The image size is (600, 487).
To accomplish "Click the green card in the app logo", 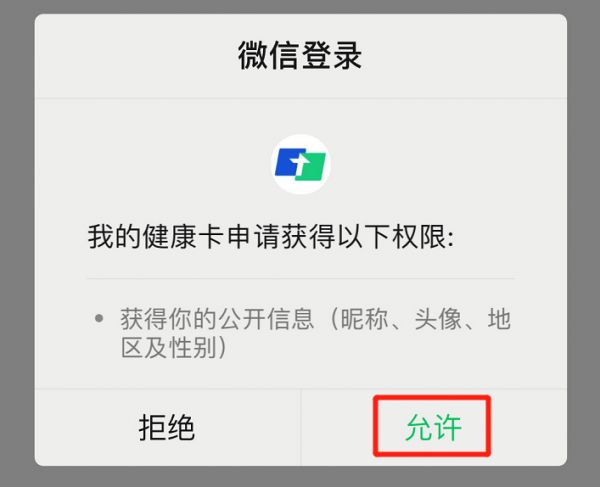I will [311, 166].
